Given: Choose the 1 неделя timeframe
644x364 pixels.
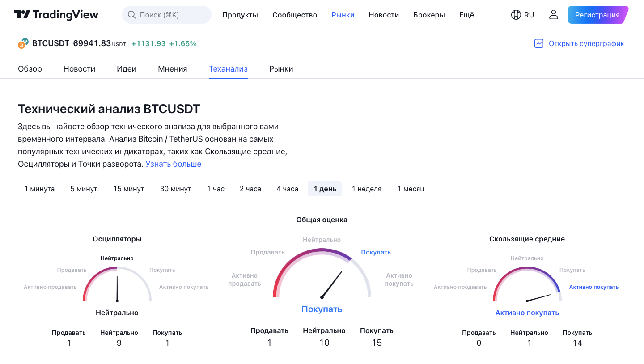Looking at the screenshot, I should pos(367,189).
